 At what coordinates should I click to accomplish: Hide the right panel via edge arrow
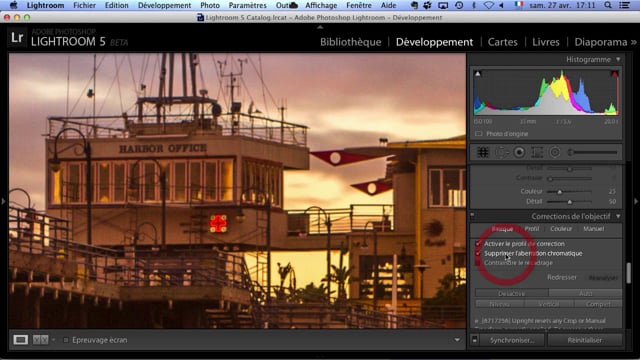click(636, 201)
